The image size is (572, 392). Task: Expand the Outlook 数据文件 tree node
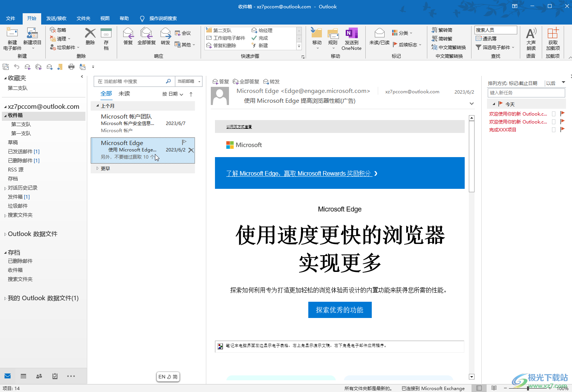(x=5, y=234)
